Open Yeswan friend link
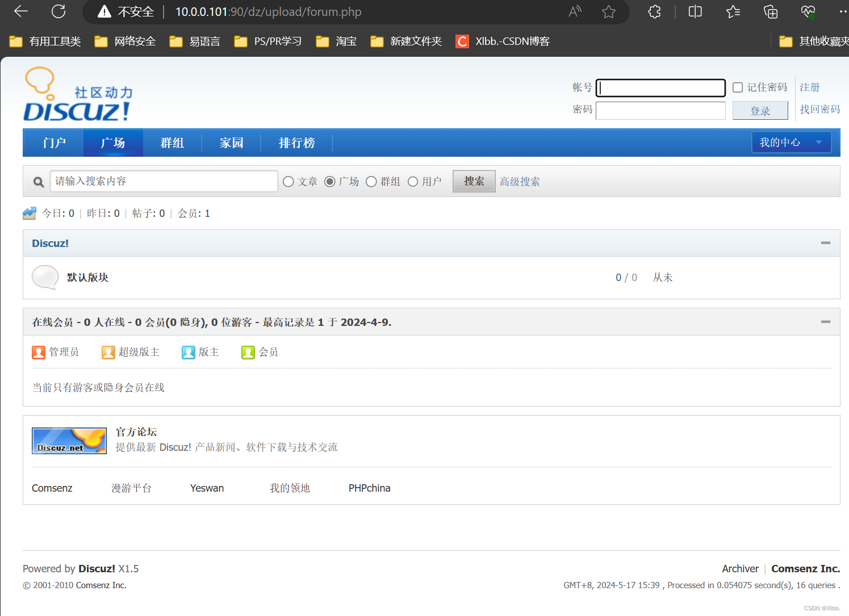Screen dimensions: 849x616 (x=207, y=488)
